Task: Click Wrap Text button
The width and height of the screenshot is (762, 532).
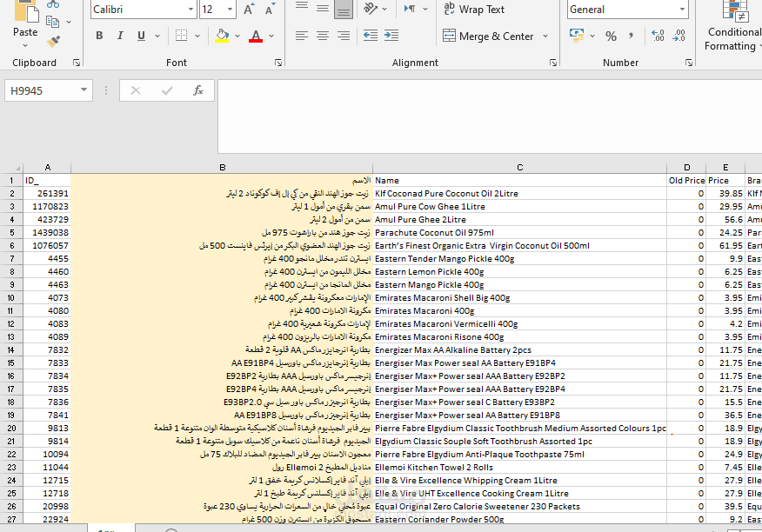Action: (474, 10)
